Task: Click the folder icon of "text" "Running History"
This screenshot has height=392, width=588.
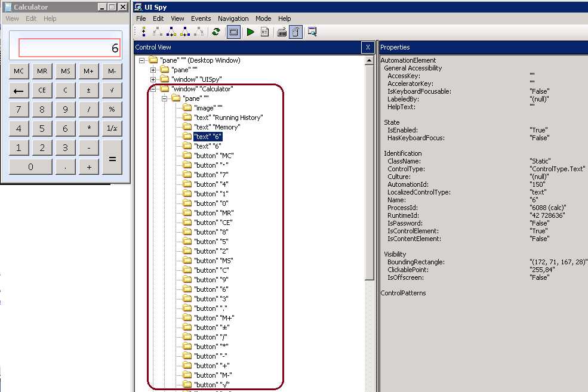Action: pos(187,118)
